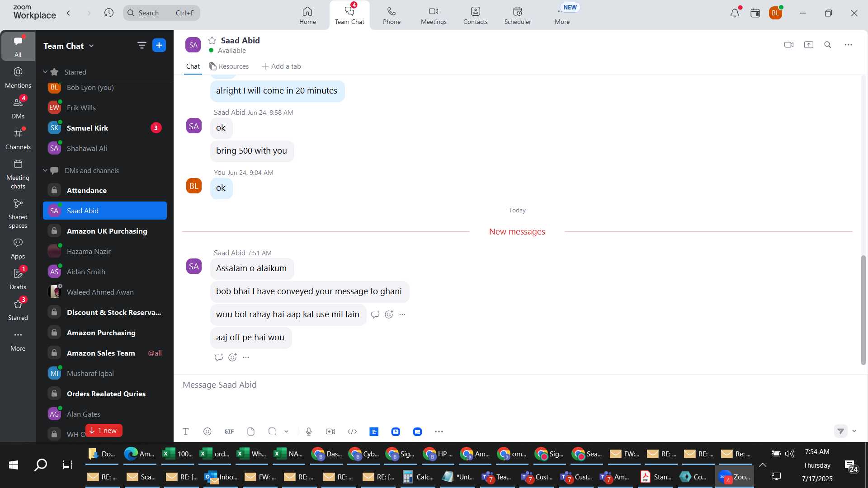Open the Amazon Sales Team channel
This screenshot has width=868, height=488.
pos(105,353)
